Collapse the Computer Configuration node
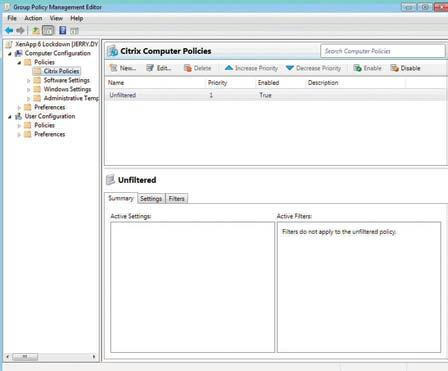This screenshot has height=371, width=448. point(10,53)
